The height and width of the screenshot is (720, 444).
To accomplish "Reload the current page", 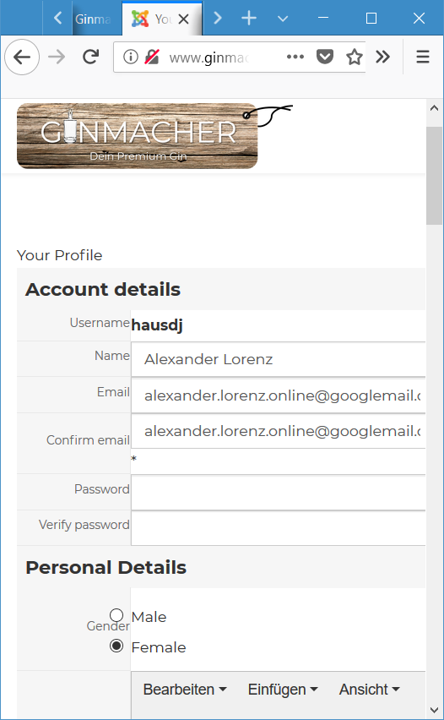I will (x=90, y=57).
